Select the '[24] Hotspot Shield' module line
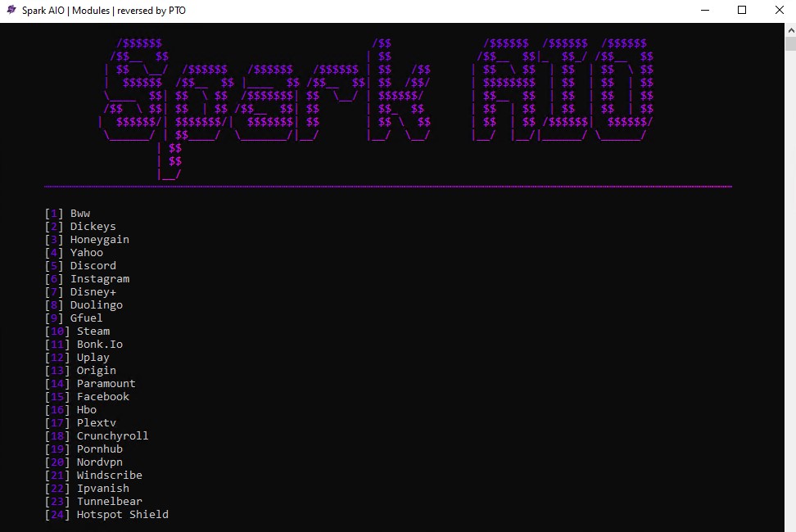This screenshot has width=796, height=532. pyautogui.click(x=106, y=515)
